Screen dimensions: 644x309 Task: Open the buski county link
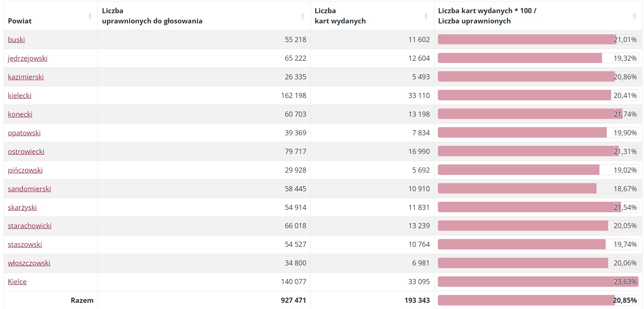16,39
